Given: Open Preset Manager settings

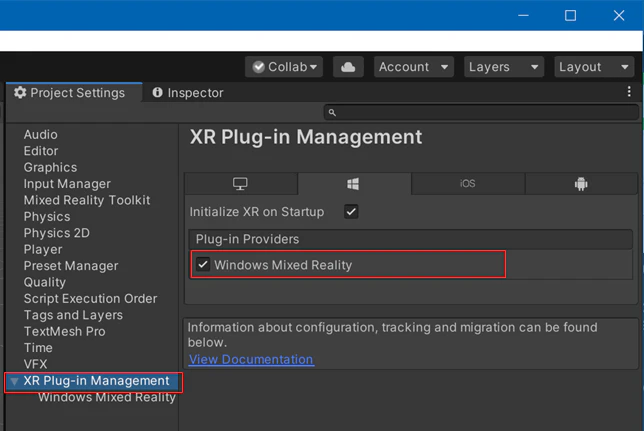Looking at the screenshot, I should tap(71, 266).
